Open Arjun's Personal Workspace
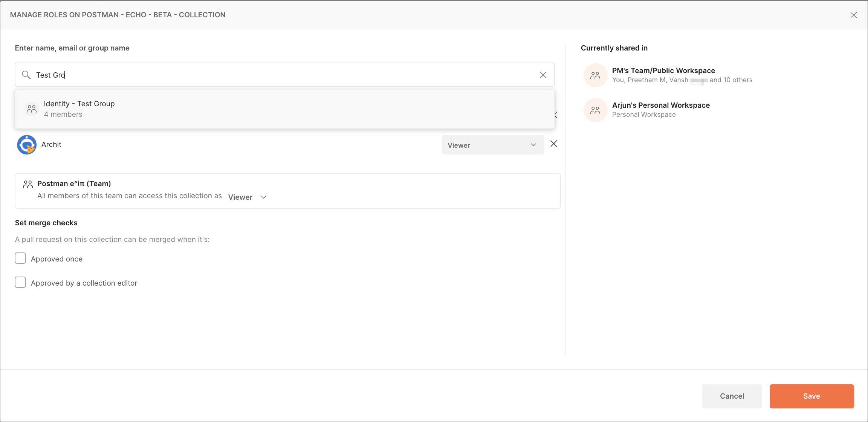Viewport: 868px width, 422px height. [661, 105]
